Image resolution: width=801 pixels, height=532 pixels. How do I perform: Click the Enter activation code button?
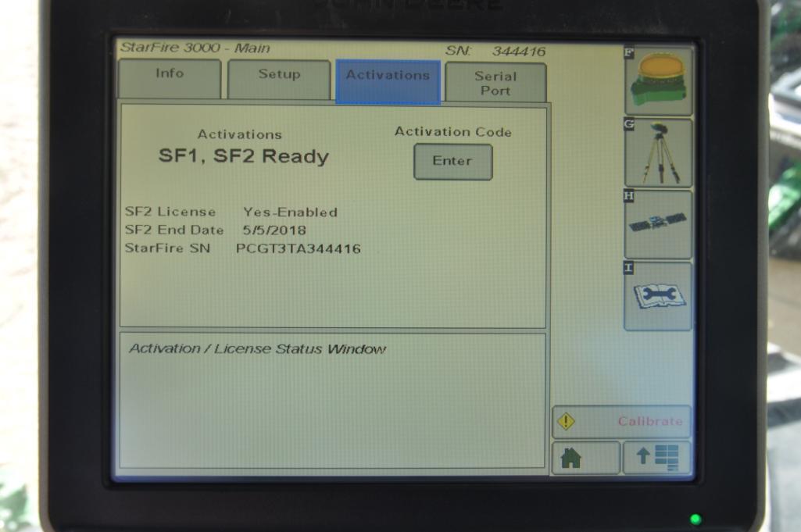click(453, 162)
